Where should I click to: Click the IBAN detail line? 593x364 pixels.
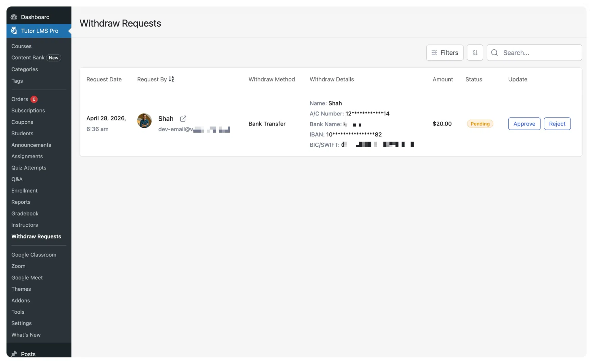click(x=346, y=134)
